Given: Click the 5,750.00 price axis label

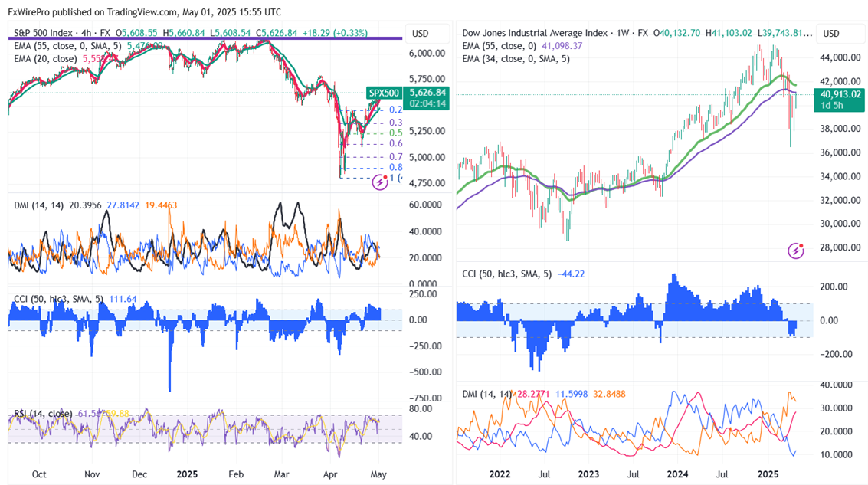Looking at the screenshot, I should [427, 79].
